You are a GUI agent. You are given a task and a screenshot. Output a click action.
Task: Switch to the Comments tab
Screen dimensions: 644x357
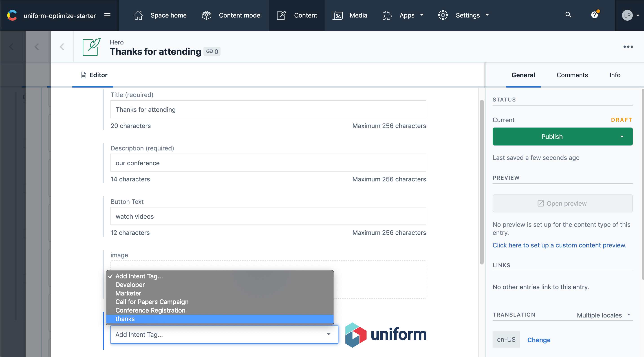click(x=572, y=75)
